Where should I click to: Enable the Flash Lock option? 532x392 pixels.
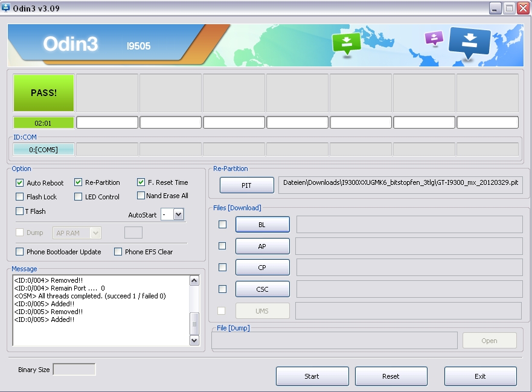pyautogui.click(x=19, y=196)
